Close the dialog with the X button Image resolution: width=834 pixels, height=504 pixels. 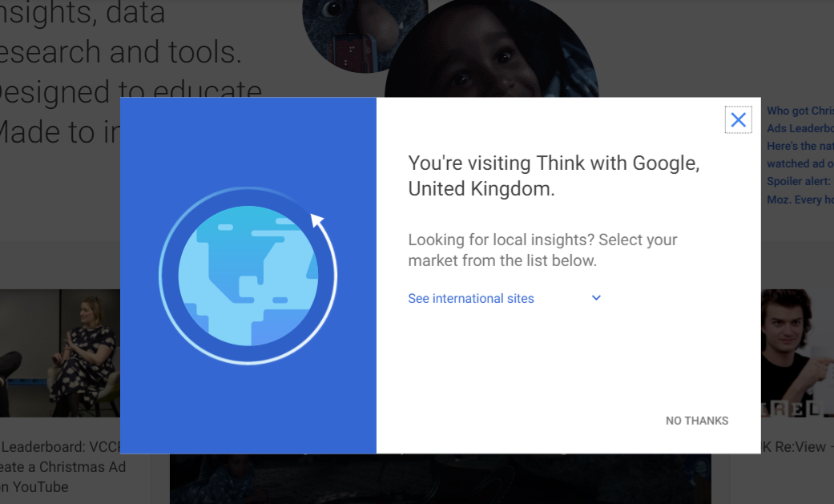click(738, 119)
